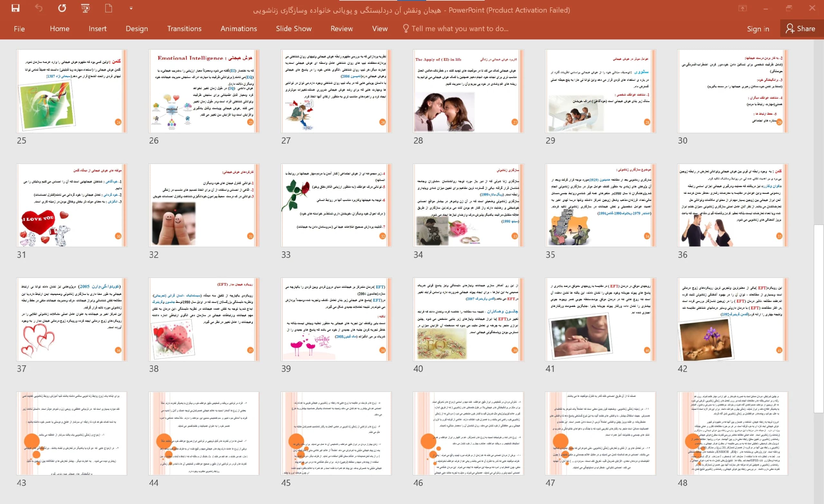This screenshot has height=504, width=824.
Task: Select slide 33 with red rose
Action: pos(336,205)
